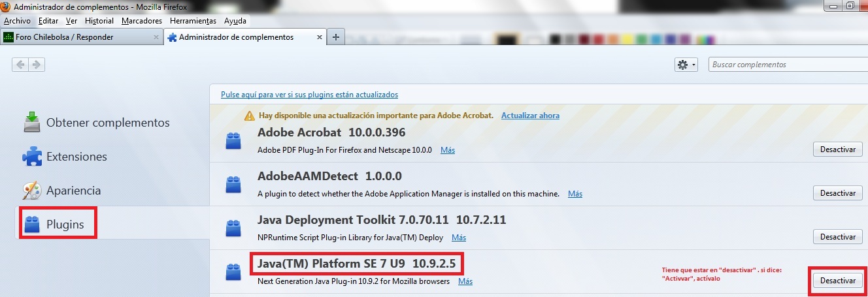Click 'Adobe PDF Plug-In For Firefox' description

tap(345, 150)
